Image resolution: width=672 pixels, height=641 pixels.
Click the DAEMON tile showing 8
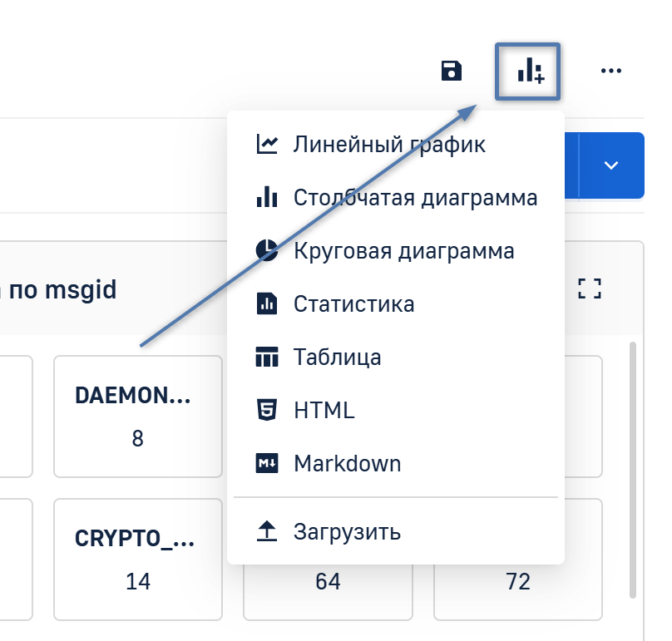[x=138, y=417]
